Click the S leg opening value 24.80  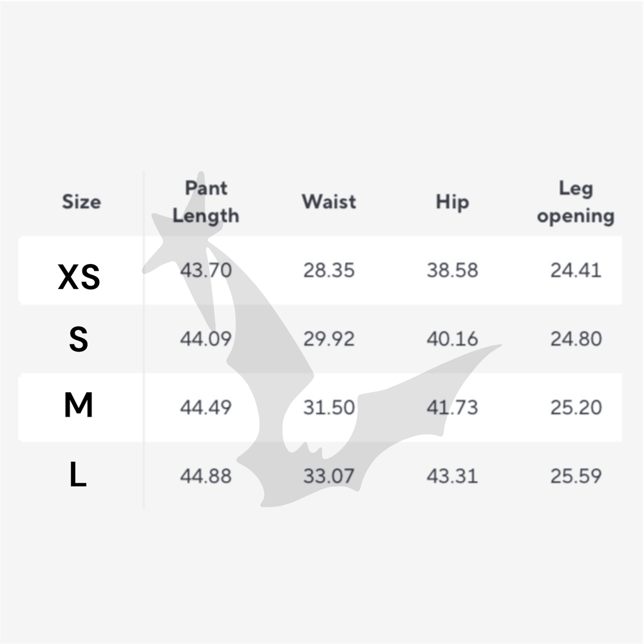(576, 339)
